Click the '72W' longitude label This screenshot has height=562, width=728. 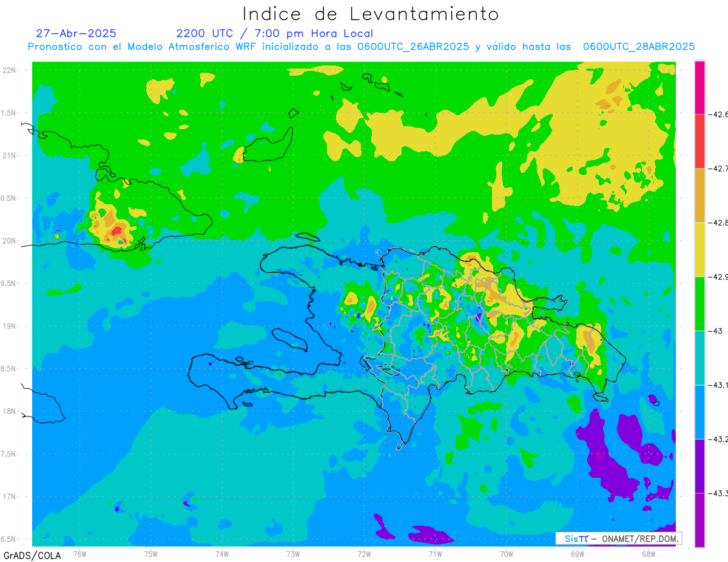364,554
